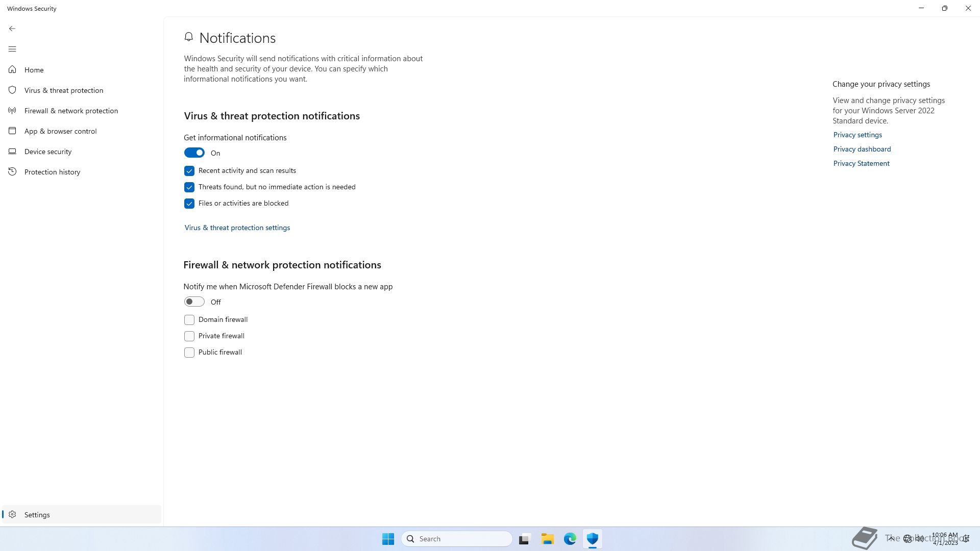This screenshot has height=551, width=980.
Task: Click the taskbar Search box
Action: 457,539
